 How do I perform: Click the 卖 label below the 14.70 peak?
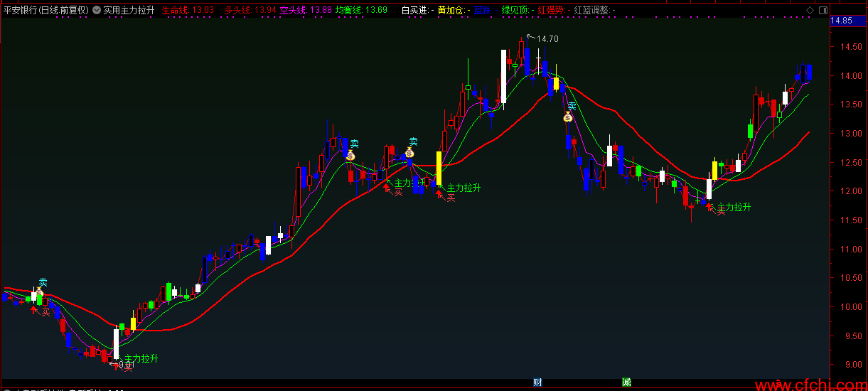(572, 107)
